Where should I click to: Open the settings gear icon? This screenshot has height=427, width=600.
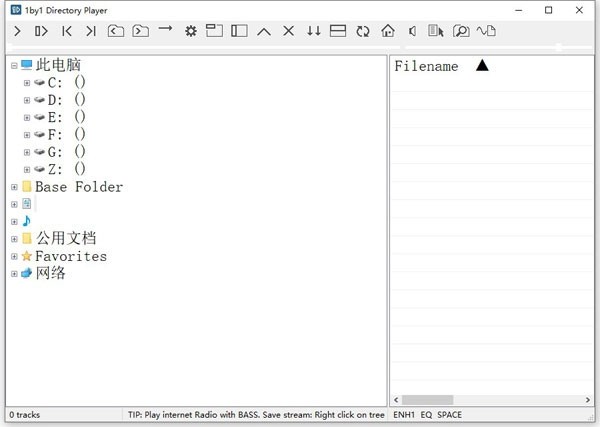[x=191, y=32]
